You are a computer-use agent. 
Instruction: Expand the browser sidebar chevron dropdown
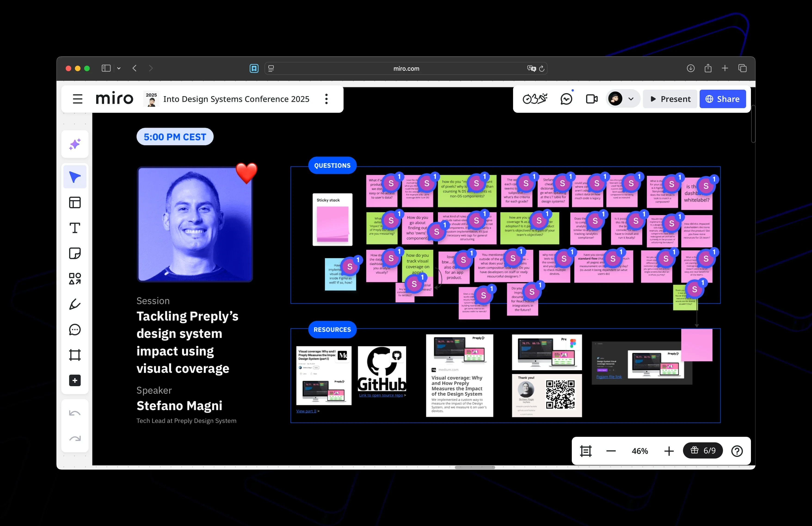coord(119,68)
